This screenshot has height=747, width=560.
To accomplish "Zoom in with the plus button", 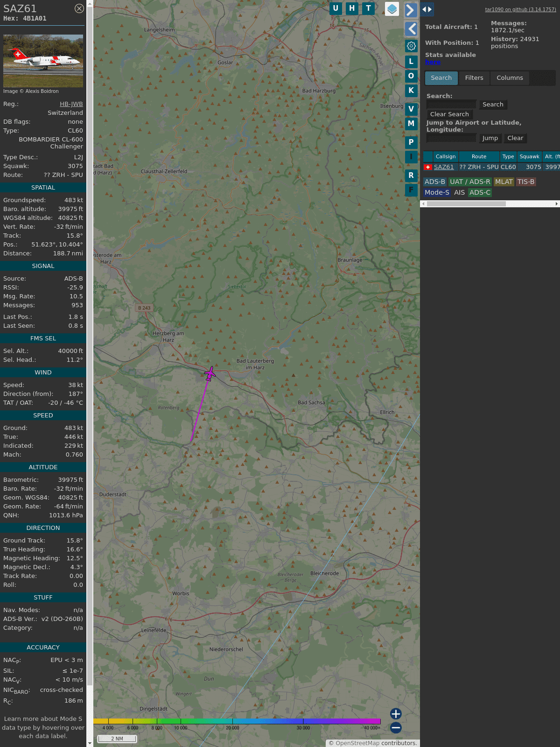I will 396,713.
